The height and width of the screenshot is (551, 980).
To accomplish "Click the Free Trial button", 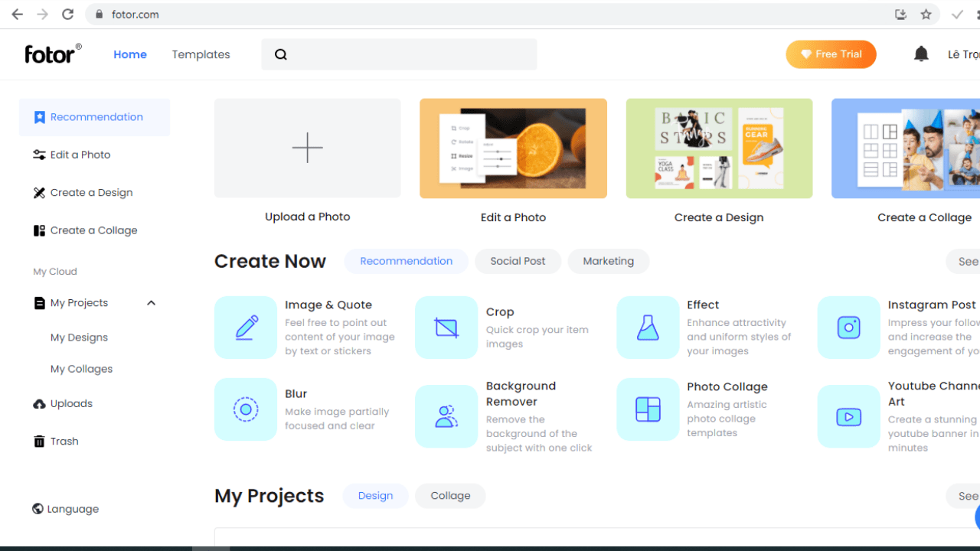I will coord(831,54).
